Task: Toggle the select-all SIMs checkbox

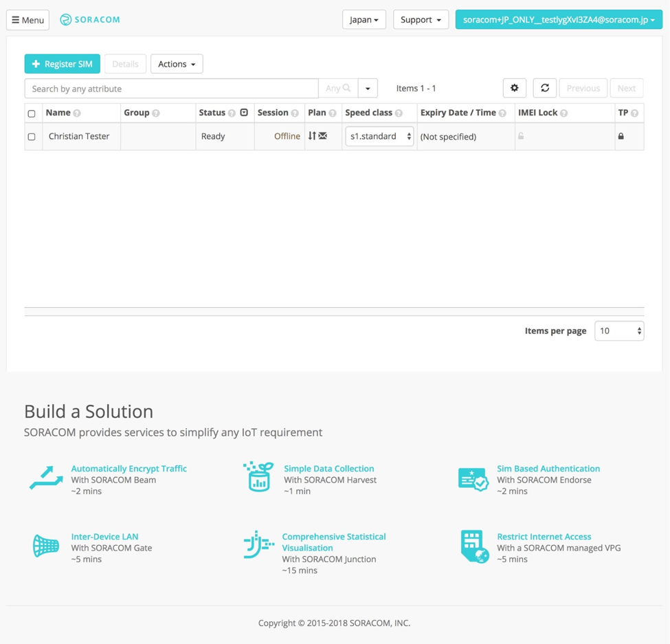Action: 32,113
